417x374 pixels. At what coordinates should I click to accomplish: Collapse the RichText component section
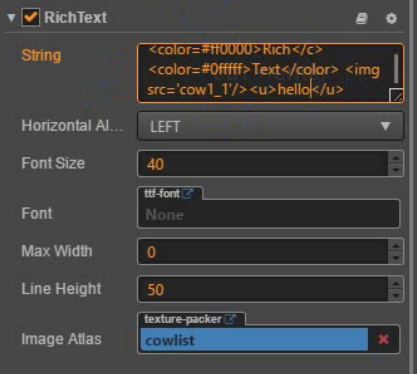click(x=12, y=17)
